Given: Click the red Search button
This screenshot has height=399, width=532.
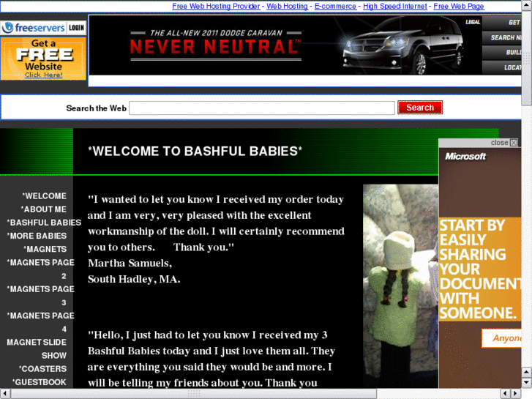Looking at the screenshot, I should coord(420,108).
